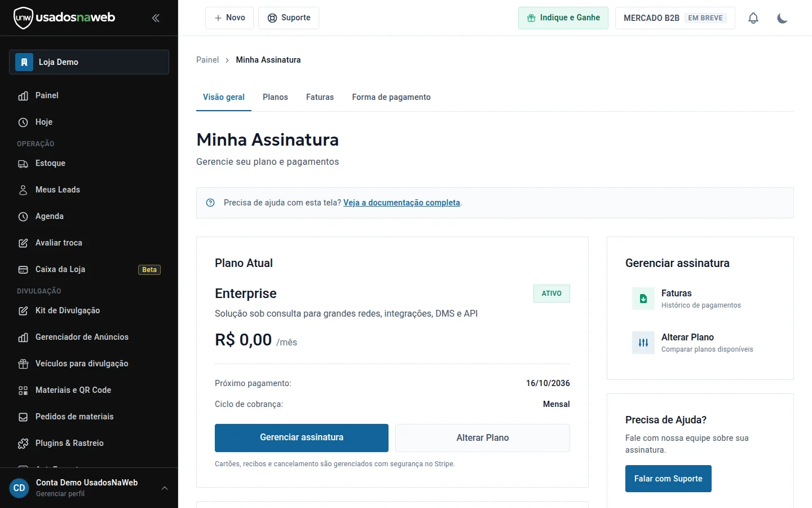Collapse the sidebar with double-chevron icon
812x508 pixels.
156,18
